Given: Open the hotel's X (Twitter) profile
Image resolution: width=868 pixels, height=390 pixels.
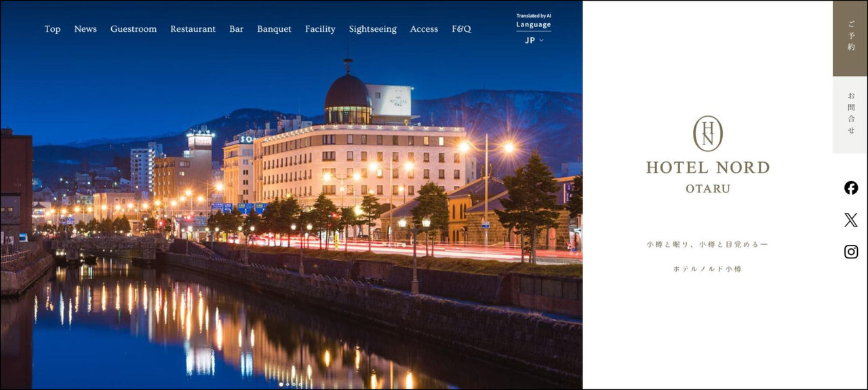Looking at the screenshot, I should click(x=850, y=220).
